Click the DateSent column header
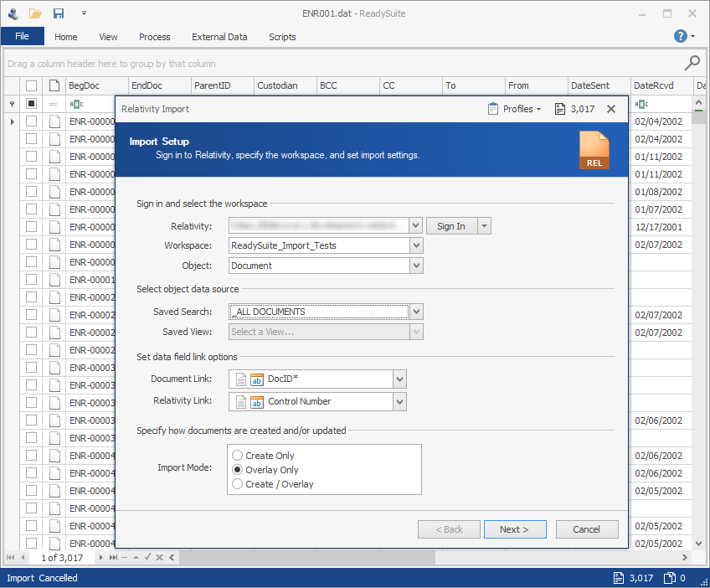The height and width of the screenshot is (588, 710). [x=599, y=85]
